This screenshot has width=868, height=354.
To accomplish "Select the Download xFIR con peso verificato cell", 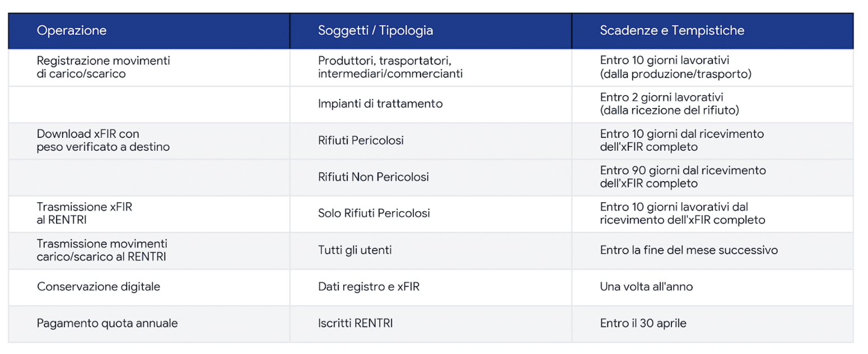I will 149,141.
